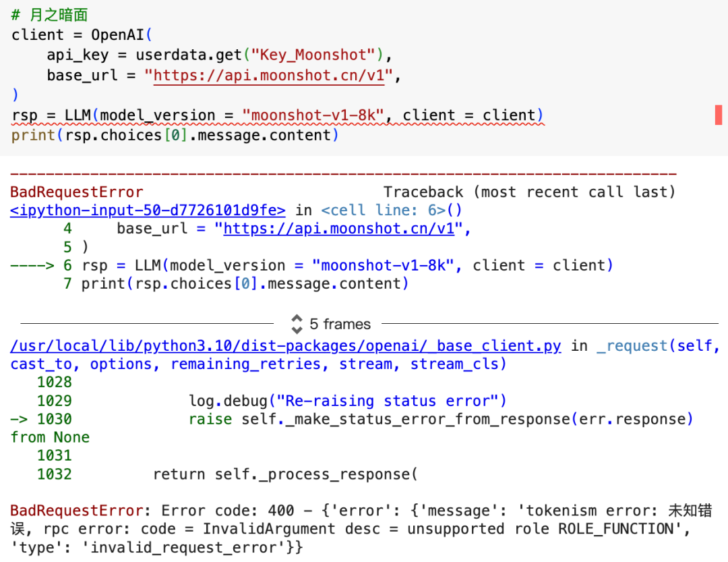Click the 'Error code: 400' message
Image resolution: width=728 pixels, height=562 pixels.
[x=228, y=511]
